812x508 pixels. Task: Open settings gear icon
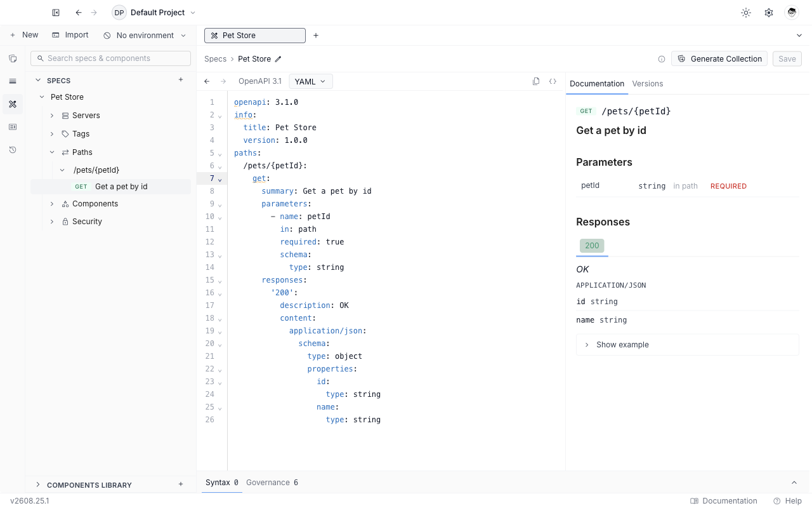(769, 13)
